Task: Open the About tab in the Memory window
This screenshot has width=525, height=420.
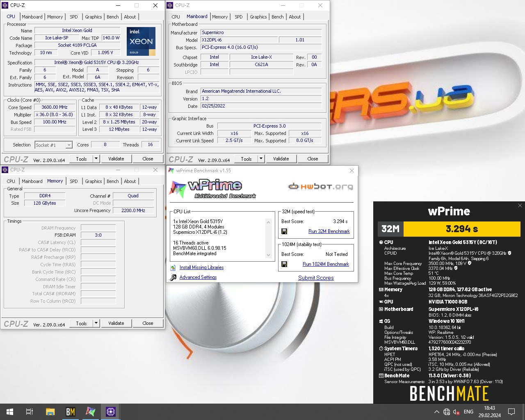Action: coord(130,181)
